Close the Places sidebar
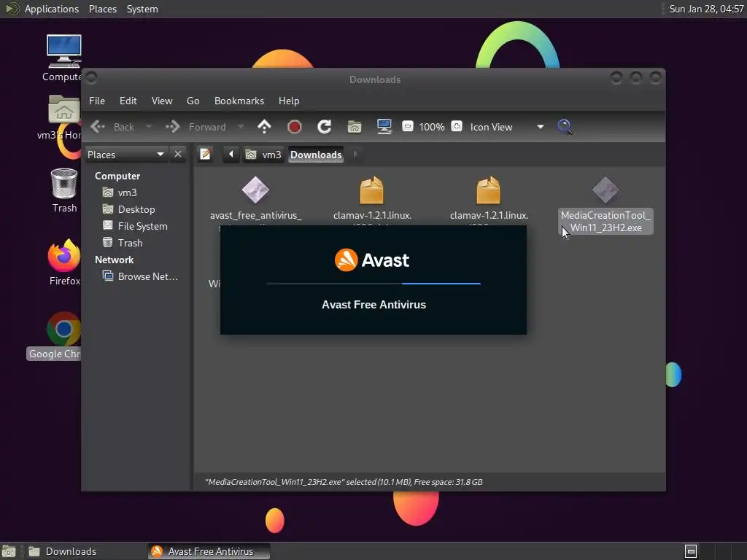 [178, 155]
